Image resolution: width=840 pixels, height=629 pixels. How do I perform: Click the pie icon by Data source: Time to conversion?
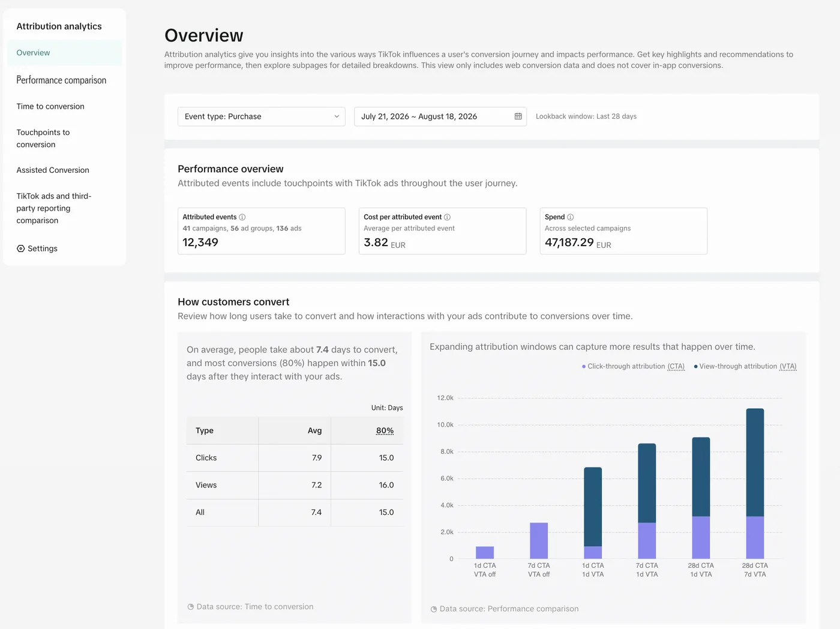[191, 607]
